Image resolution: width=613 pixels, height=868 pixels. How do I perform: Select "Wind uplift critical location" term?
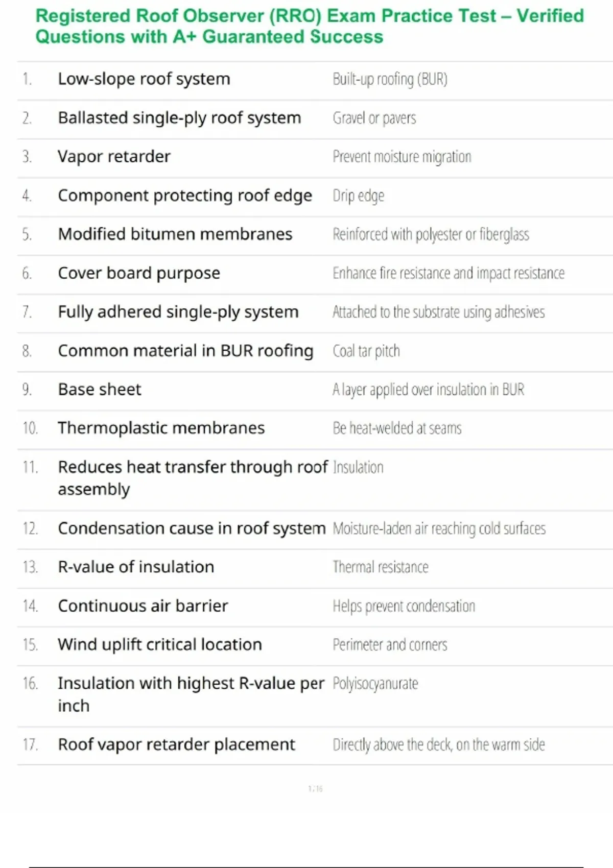pyautogui.click(x=160, y=645)
